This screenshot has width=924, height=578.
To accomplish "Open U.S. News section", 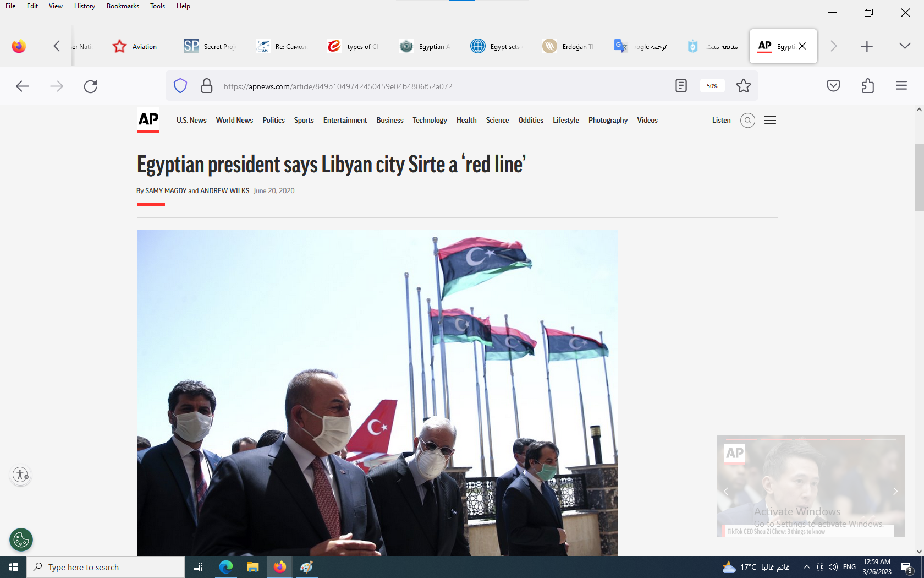I will tap(191, 120).
